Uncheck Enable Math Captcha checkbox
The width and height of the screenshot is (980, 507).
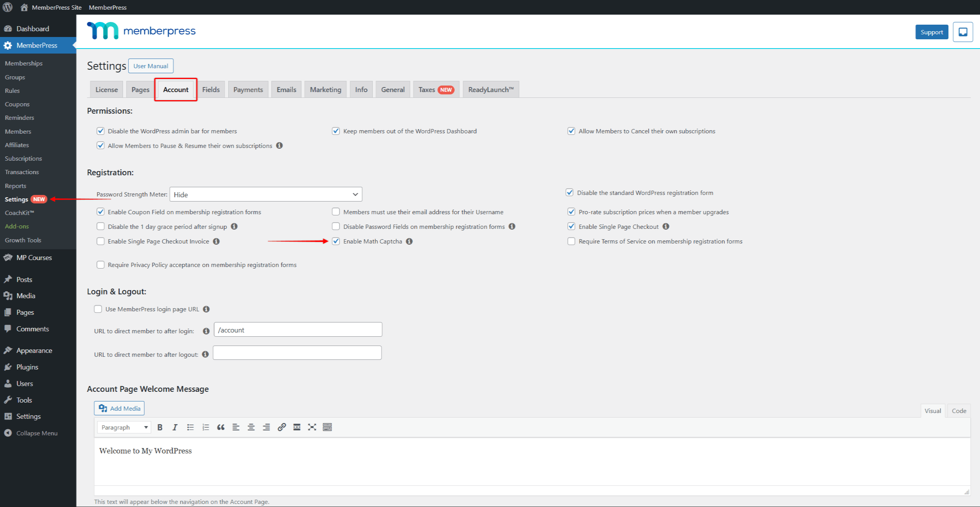[336, 241]
